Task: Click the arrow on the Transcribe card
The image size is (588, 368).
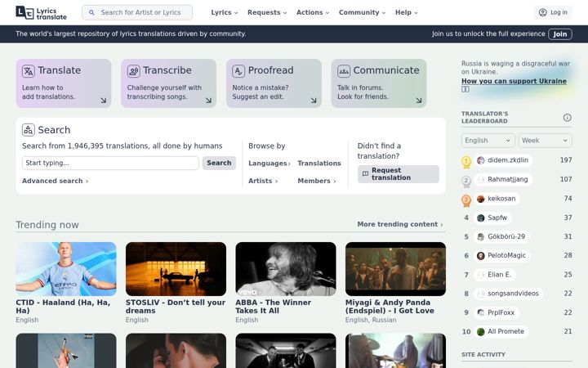Action: 208,101
